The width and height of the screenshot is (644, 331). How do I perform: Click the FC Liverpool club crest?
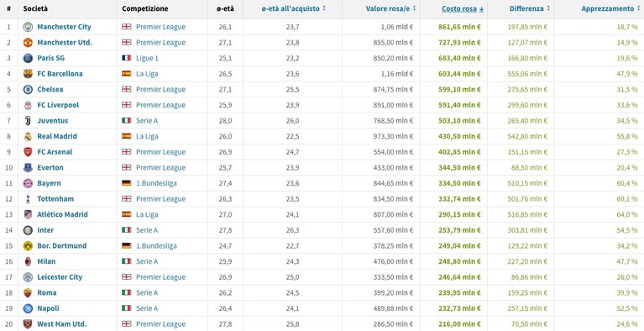coord(28,105)
